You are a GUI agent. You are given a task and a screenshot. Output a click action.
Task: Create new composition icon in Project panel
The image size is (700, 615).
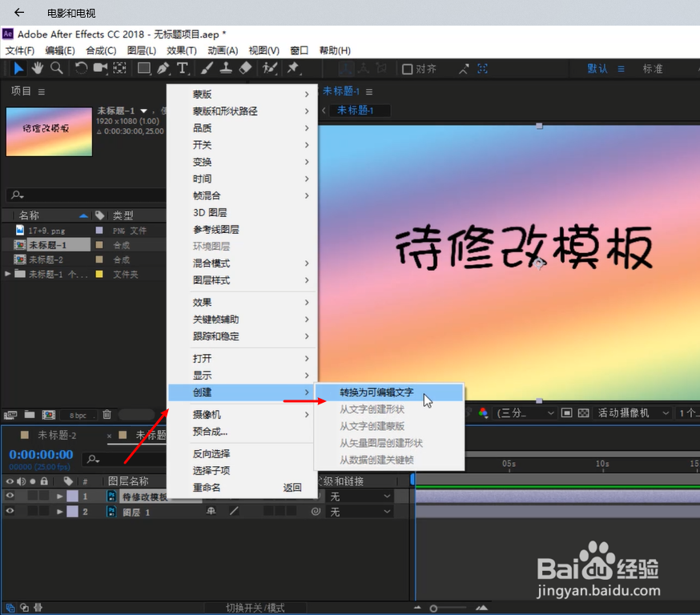[48, 415]
